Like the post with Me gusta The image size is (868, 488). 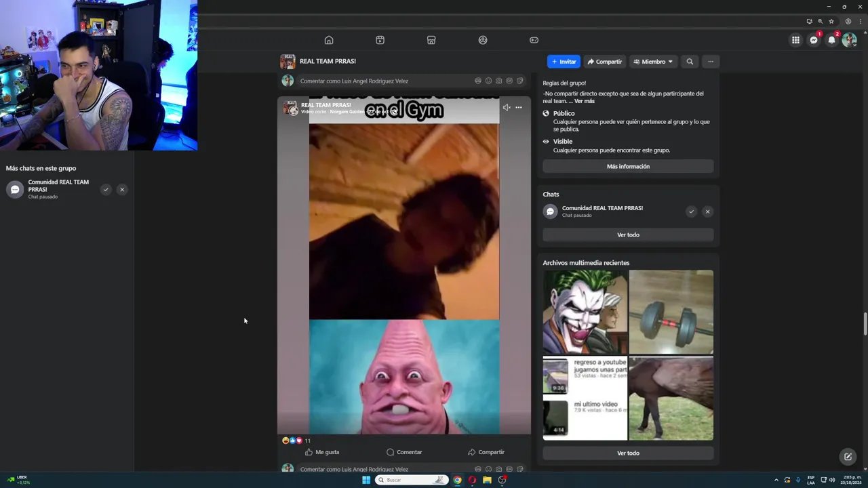[322, 452]
